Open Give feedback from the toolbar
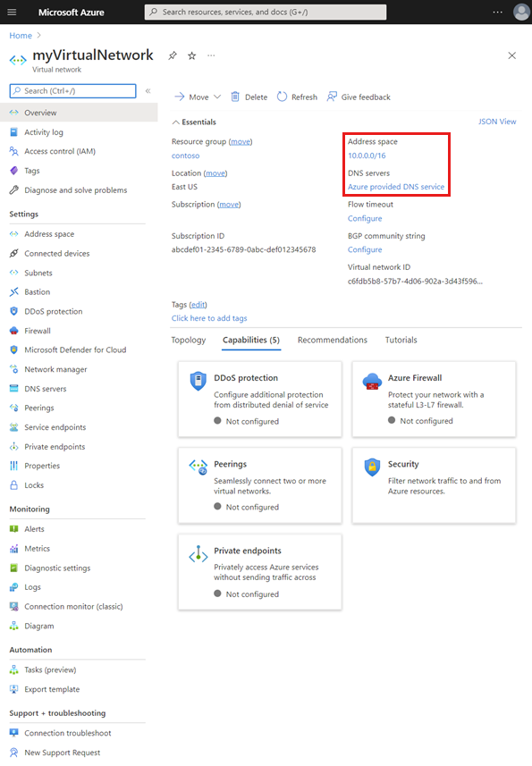The height and width of the screenshot is (766, 532). point(359,97)
